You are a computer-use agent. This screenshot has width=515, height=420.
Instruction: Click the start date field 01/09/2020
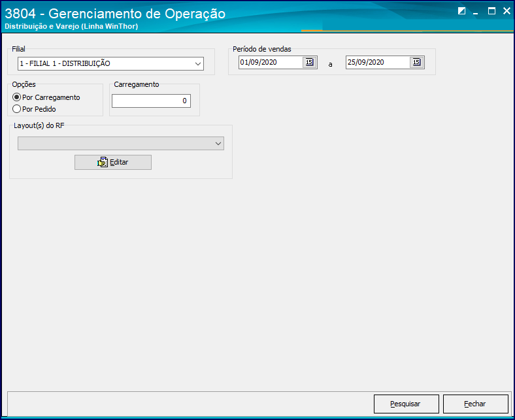pos(271,62)
